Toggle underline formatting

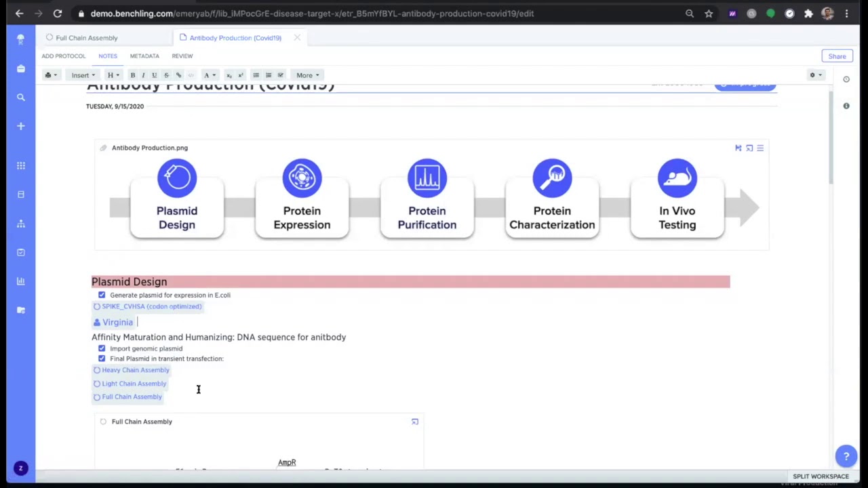155,75
